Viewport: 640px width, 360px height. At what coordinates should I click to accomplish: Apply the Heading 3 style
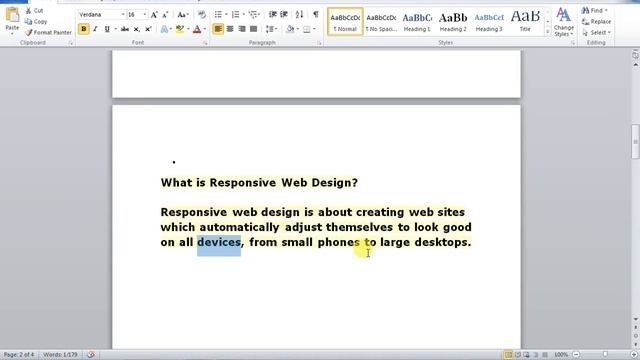pos(489,22)
